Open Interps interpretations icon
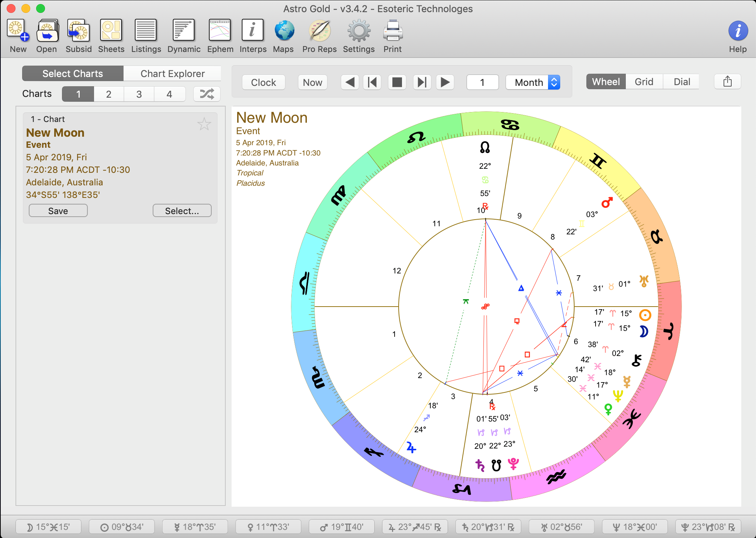756x538 pixels. 253,30
